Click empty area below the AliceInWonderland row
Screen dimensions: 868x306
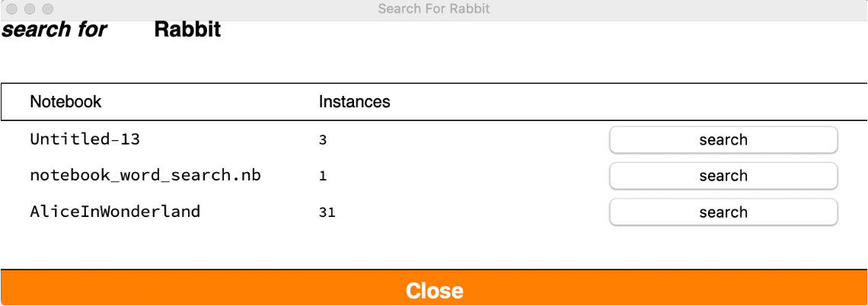pos(434,248)
